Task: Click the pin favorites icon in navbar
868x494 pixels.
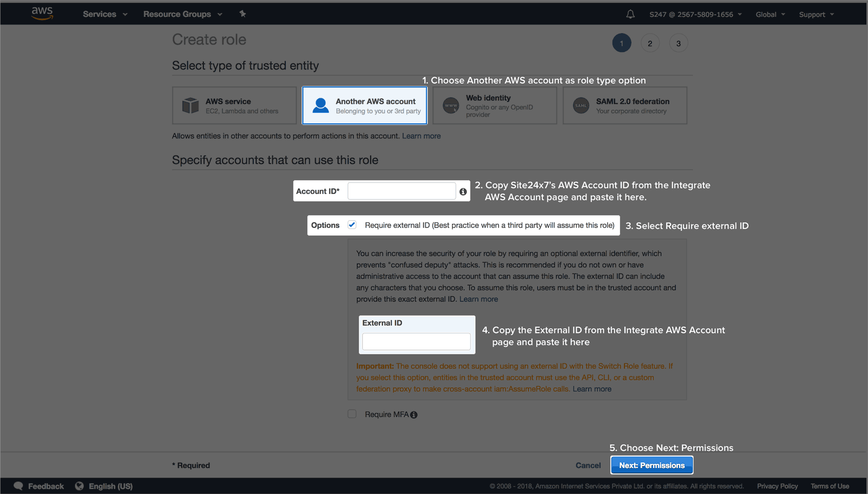Action: tap(242, 14)
